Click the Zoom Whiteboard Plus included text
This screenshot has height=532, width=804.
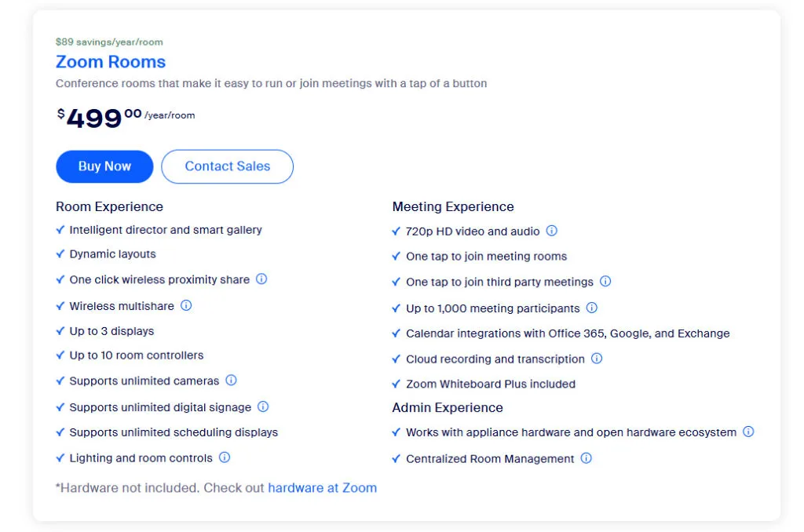[490, 384]
